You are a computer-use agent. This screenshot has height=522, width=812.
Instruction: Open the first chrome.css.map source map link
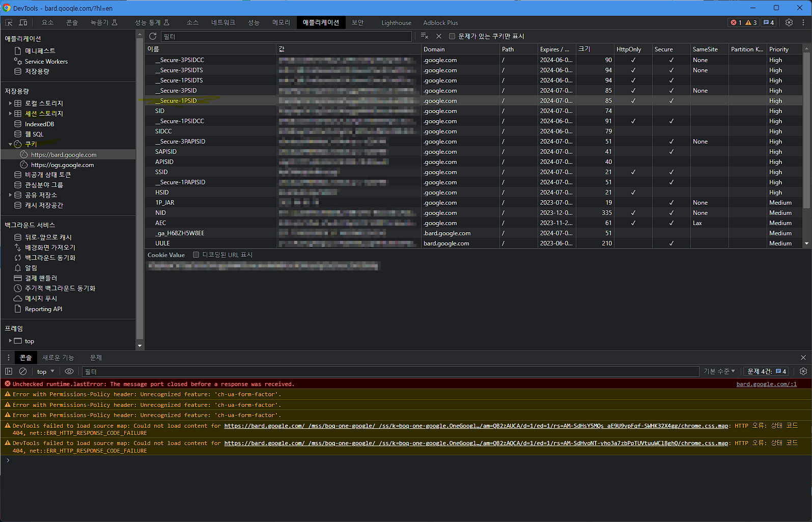[476, 426]
